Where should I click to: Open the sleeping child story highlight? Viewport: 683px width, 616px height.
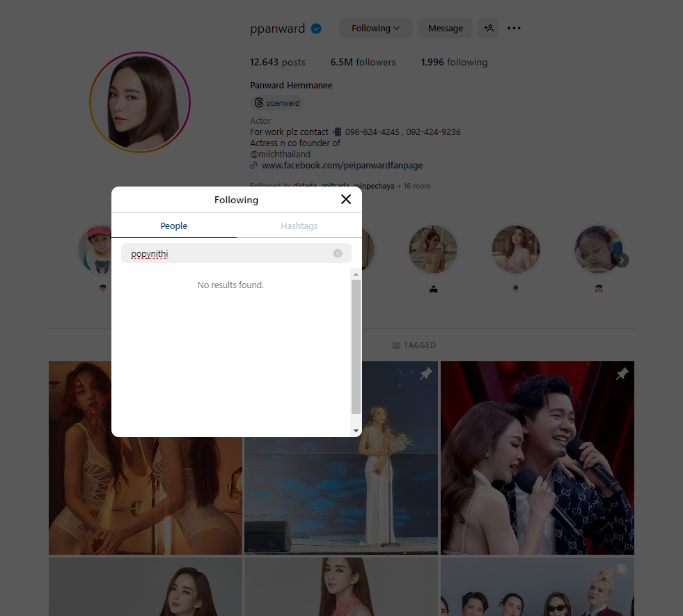[599, 249]
